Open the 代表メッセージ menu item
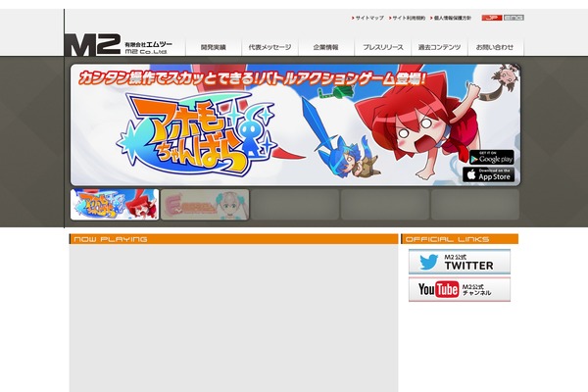The height and width of the screenshot is (392, 588). pyautogui.click(x=270, y=47)
